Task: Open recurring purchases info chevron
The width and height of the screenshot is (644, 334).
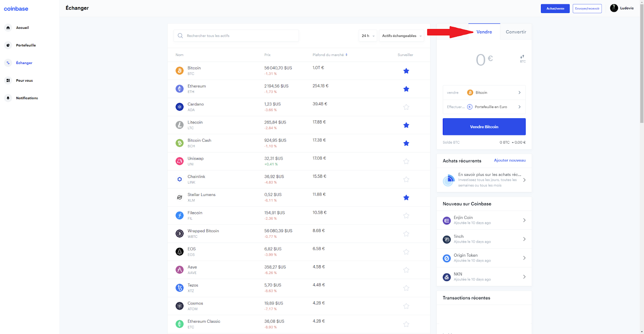Action: pyautogui.click(x=524, y=180)
